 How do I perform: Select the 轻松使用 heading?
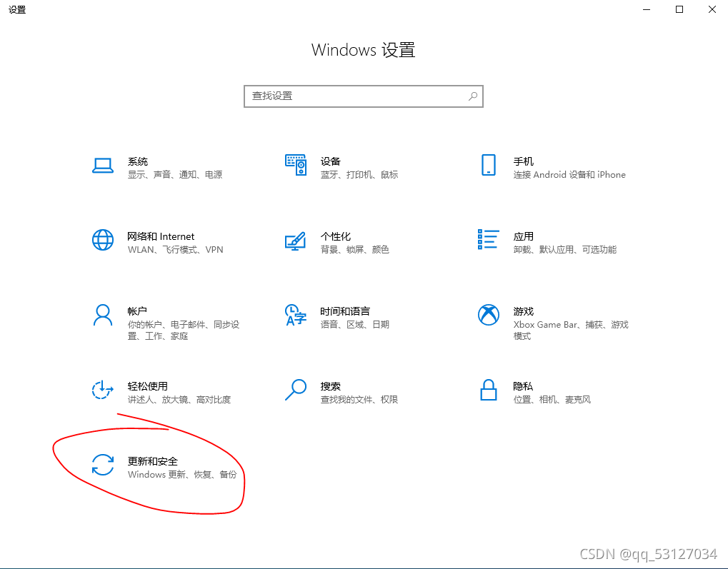click(148, 386)
